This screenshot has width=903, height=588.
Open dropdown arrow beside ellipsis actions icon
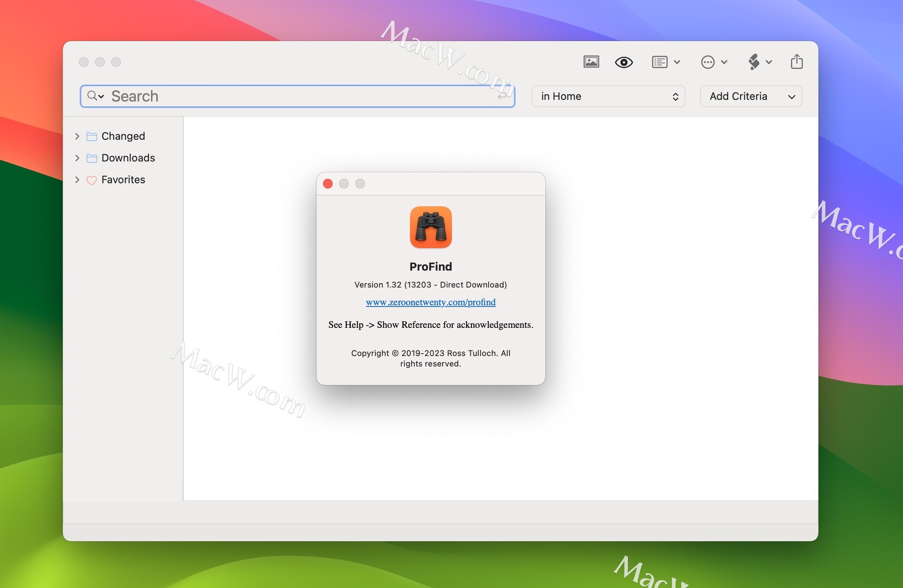(x=724, y=62)
